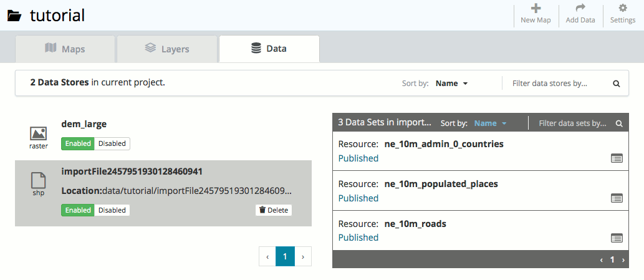Image resolution: width=644 pixels, height=280 pixels.
Task: Open the data stores Sort by Name dropdown
Action: [451, 84]
